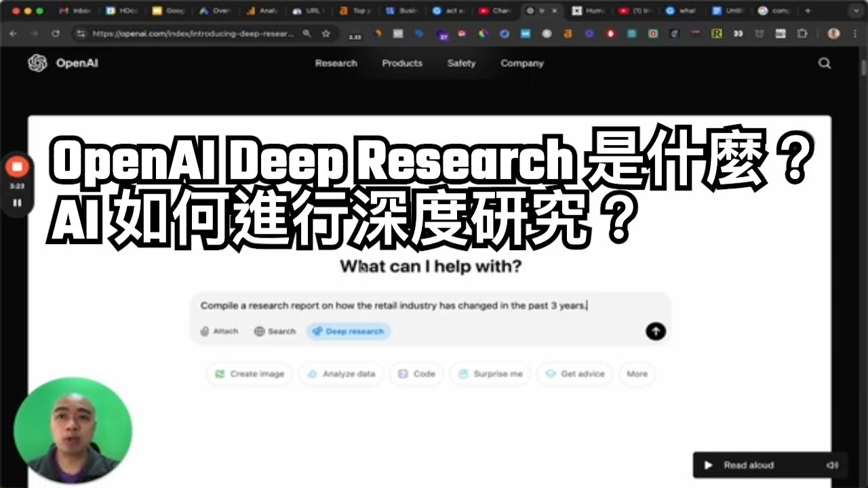Open the Company menu
This screenshot has height=488, width=868.
coord(522,63)
